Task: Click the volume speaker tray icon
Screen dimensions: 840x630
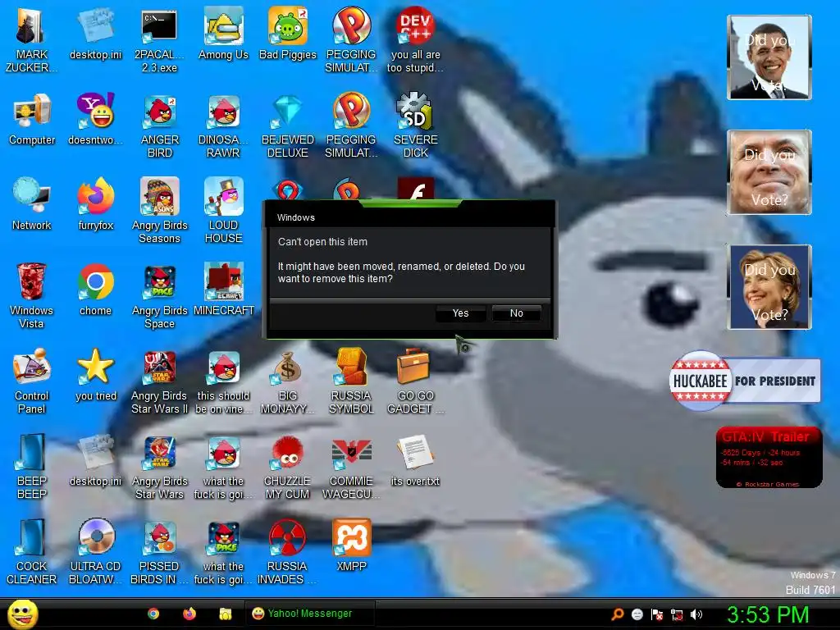Action: pyautogui.click(x=696, y=614)
